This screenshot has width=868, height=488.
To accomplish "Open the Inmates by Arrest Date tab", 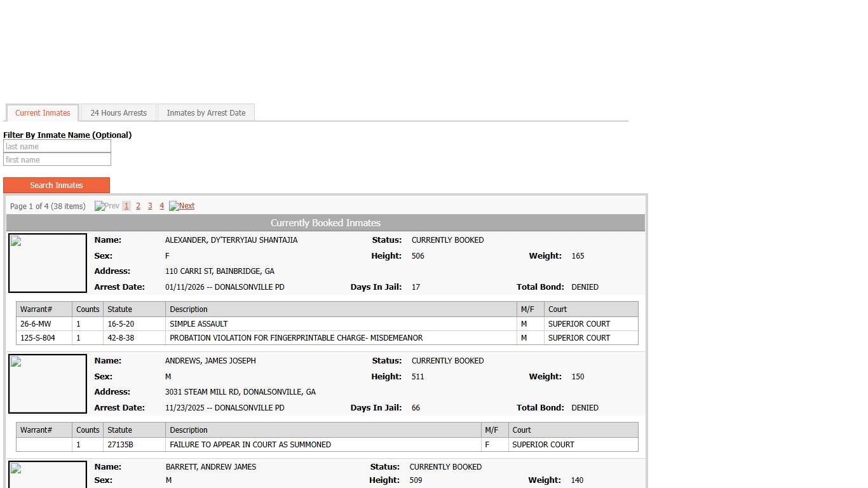I will pyautogui.click(x=206, y=113).
